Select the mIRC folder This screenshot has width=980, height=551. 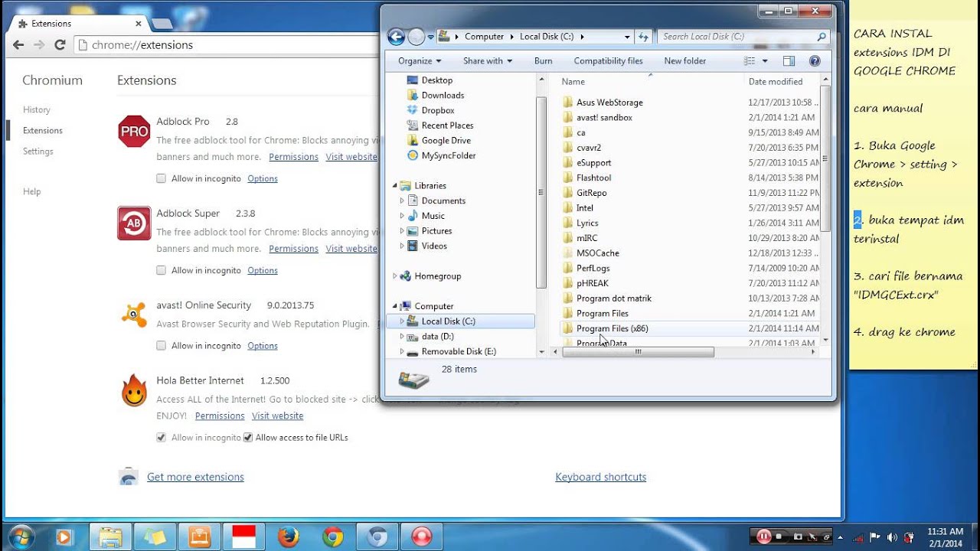click(586, 238)
